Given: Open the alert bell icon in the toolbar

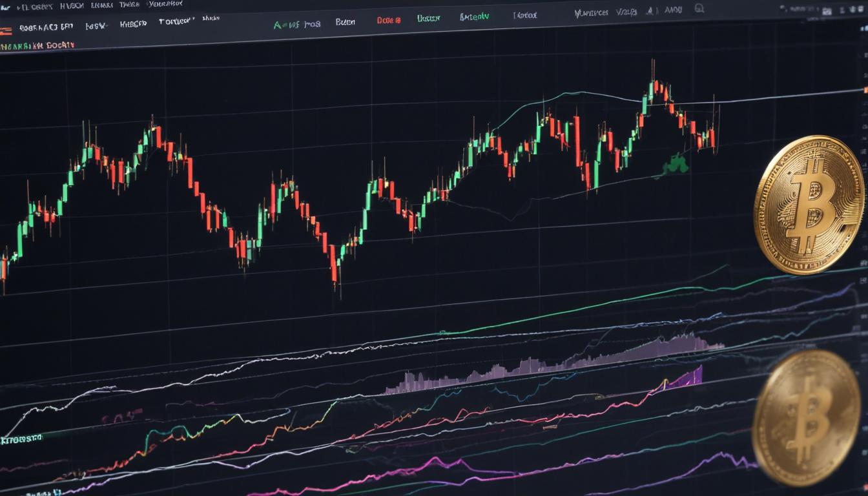Looking at the screenshot, I should coord(651,10).
